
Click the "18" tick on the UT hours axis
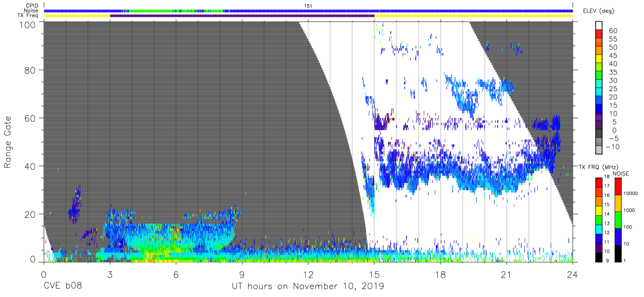(x=441, y=274)
